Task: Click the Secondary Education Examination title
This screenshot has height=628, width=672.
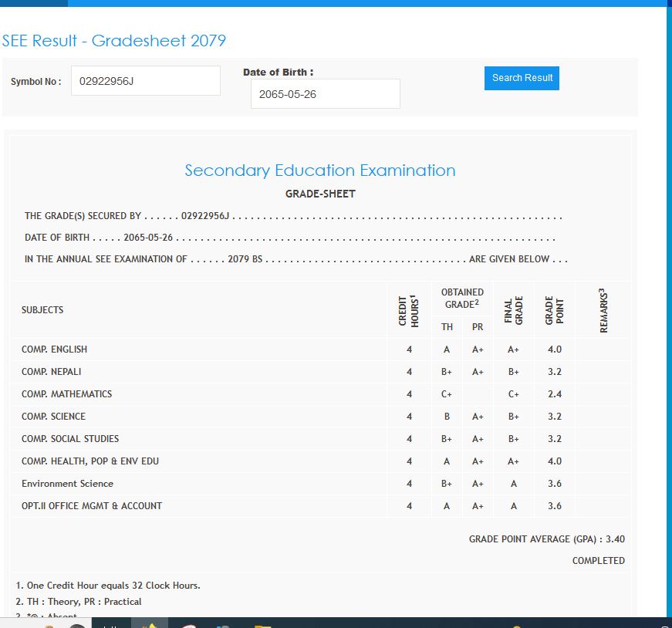Action: pyautogui.click(x=319, y=171)
